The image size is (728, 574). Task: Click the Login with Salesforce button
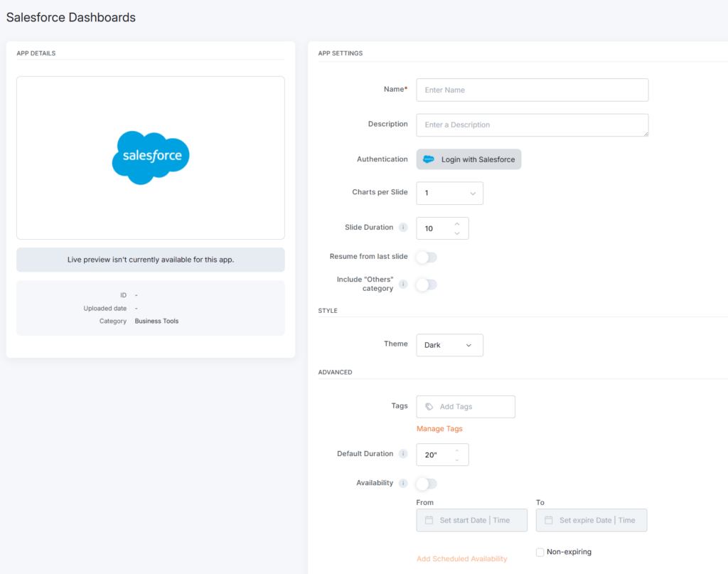[469, 159]
